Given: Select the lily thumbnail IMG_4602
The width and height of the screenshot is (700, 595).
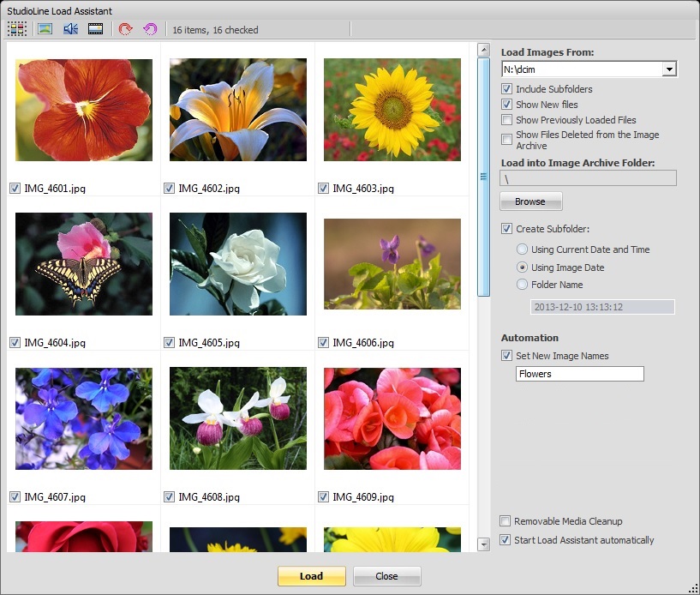Looking at the screenshot, I should tap(238, 110).
